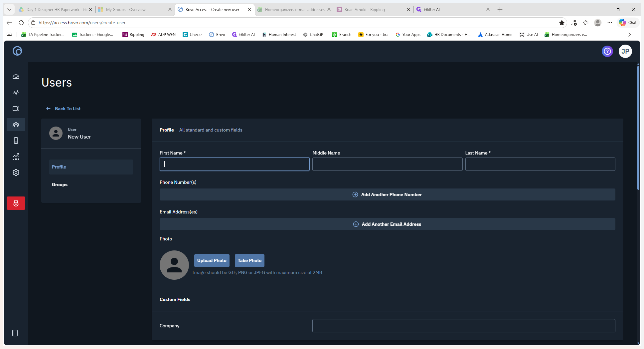
Task: Open the purple help question mark icon
Action: point(607,51)
